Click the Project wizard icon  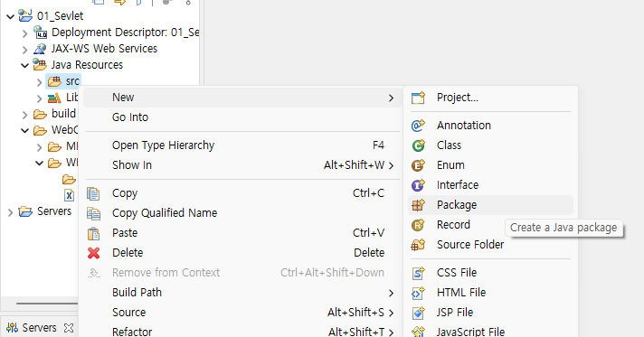click(418, 98)
